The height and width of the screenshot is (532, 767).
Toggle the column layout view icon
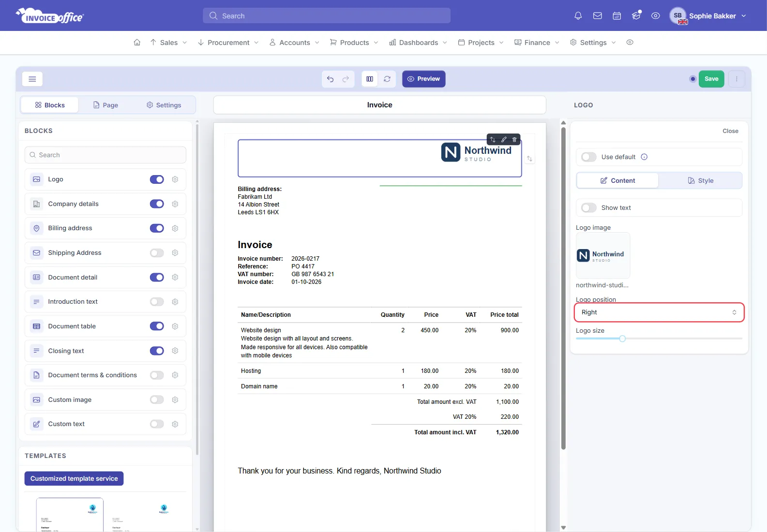[x=370, y=79]
